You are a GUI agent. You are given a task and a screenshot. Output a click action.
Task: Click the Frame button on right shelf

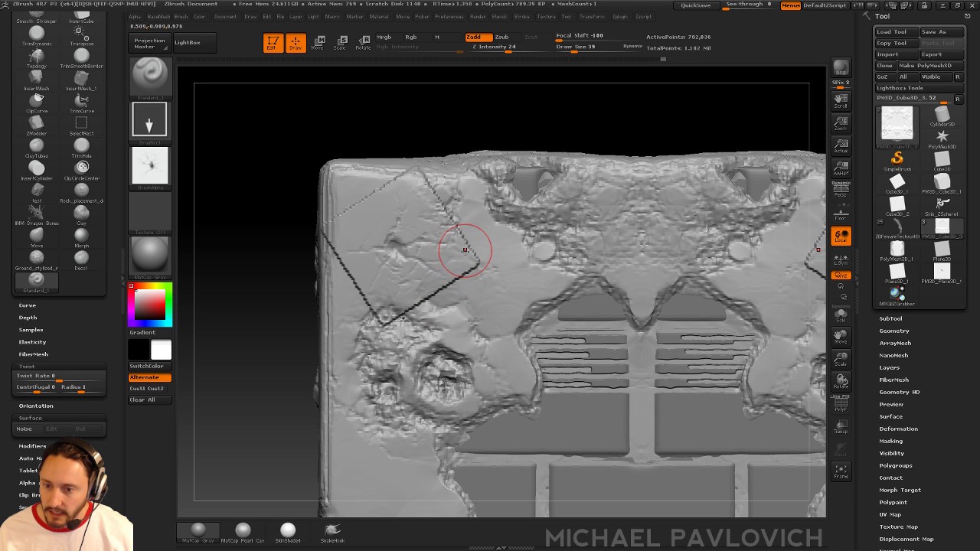coord(841,471)
